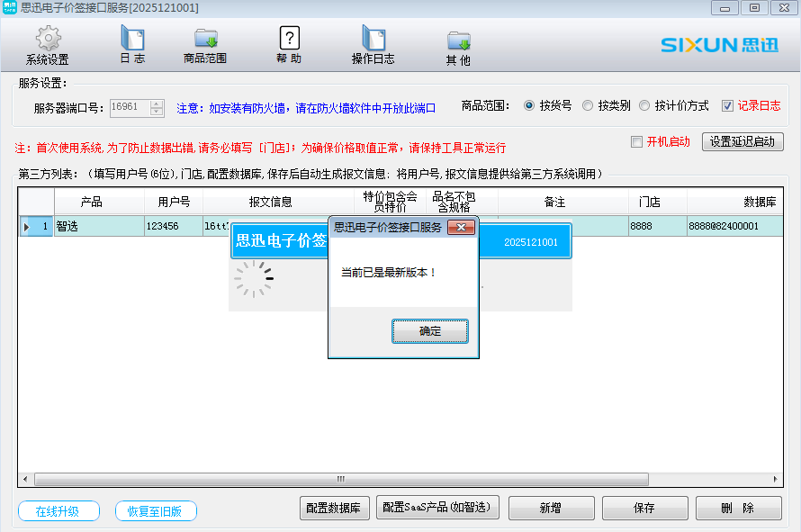
Task: Open 操作日志 operation log icon
Action: (373, 39)
